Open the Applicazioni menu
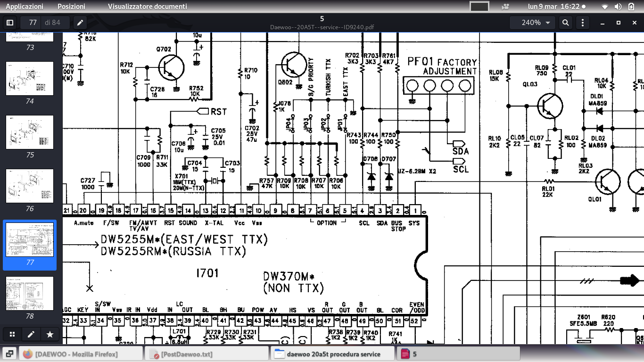Viewport: 644px width, 362px height. click(x=25, y=7)
